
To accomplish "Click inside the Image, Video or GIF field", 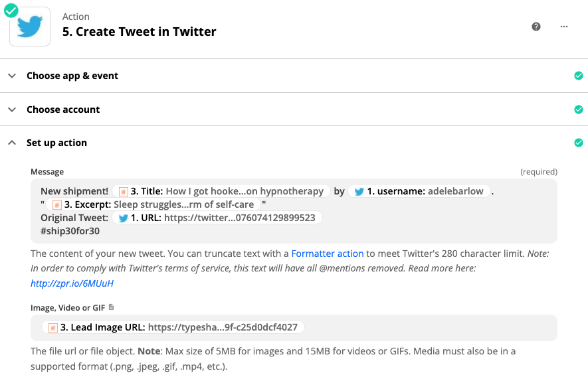I will 294,327.
